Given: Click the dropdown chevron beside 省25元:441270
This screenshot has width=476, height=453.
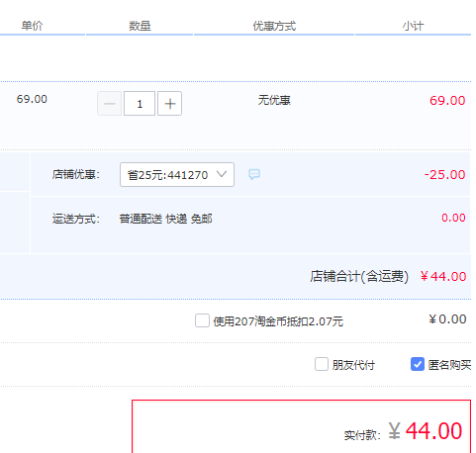Looking at the screenshot, I should point(222,174).
